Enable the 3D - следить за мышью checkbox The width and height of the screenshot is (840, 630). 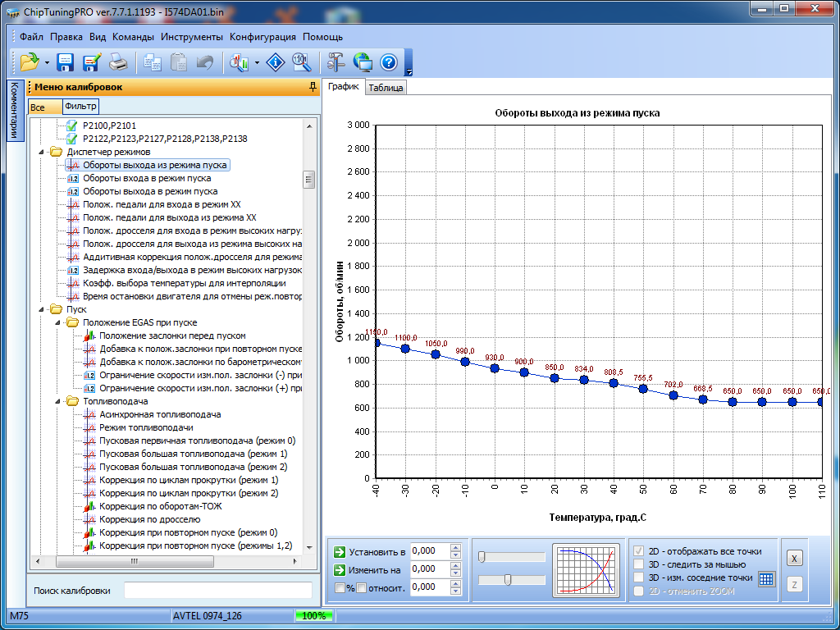pos(639,564)
